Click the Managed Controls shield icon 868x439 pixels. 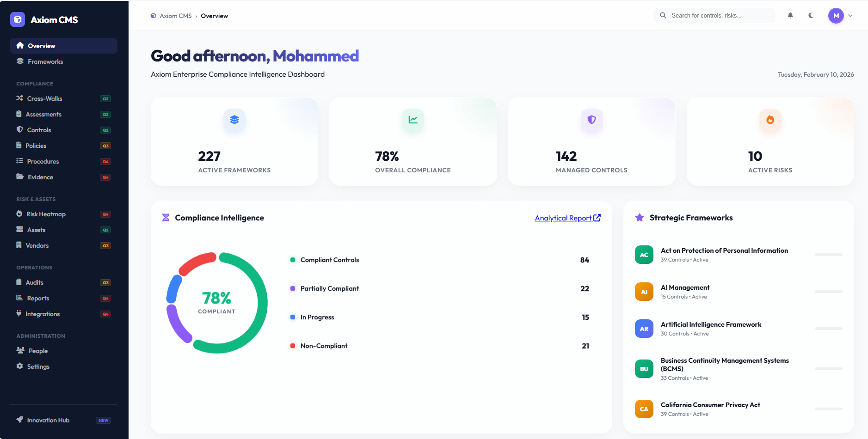tap(591, 120)
